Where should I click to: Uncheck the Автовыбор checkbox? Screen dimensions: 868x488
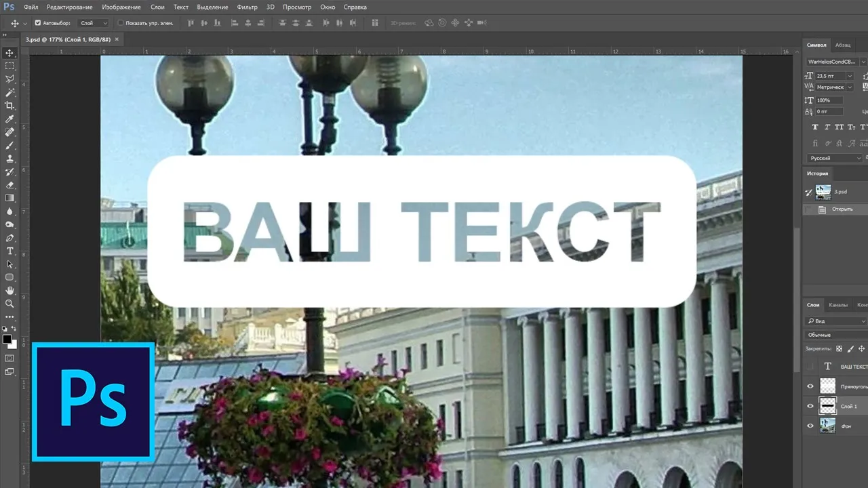point(37,23)
